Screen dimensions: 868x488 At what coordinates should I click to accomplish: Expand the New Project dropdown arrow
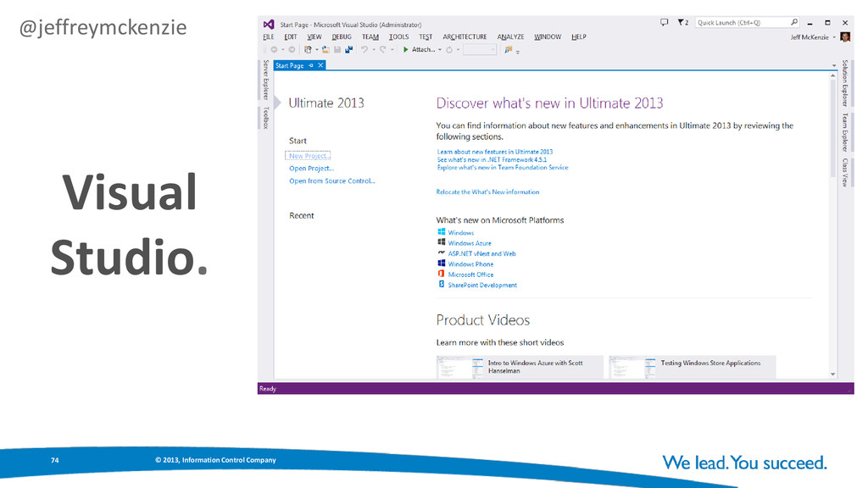click(x=317, y=50)
